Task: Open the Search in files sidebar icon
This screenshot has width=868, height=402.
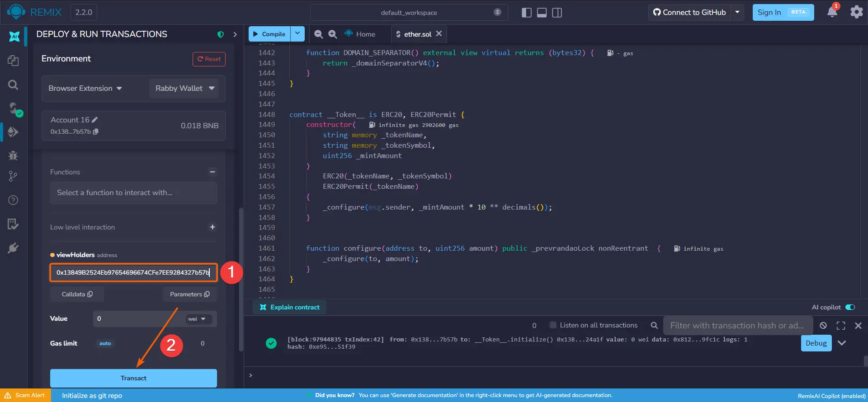Action: pos(13,84)
